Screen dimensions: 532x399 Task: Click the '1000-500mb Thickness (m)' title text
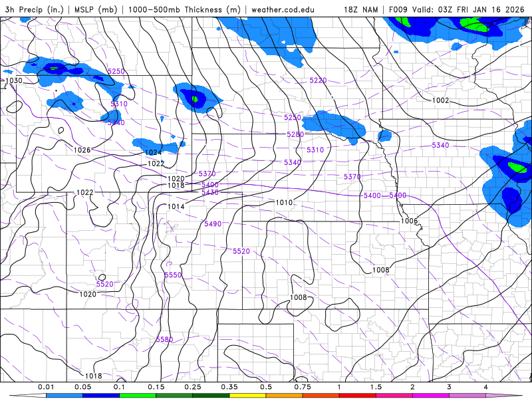coord(184,9)
